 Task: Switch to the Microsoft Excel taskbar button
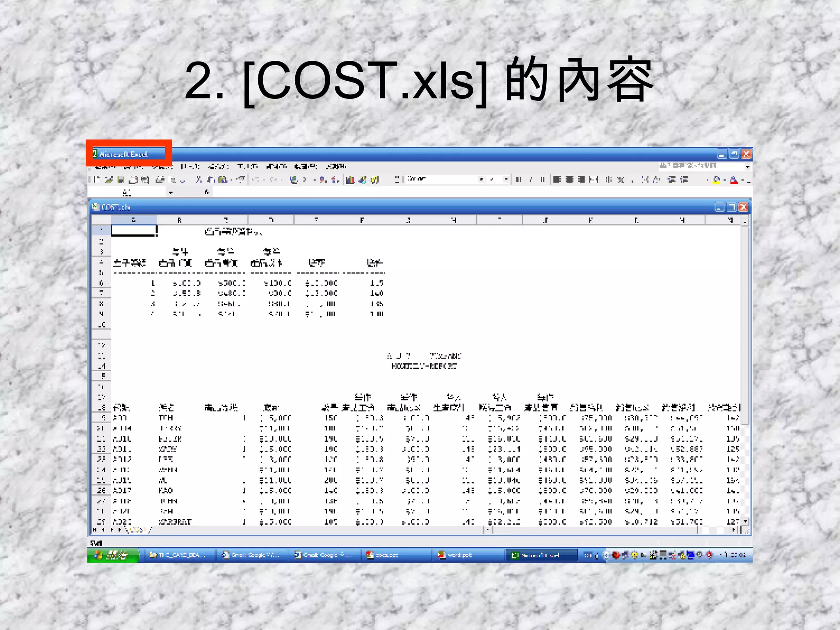coord(541,555)
